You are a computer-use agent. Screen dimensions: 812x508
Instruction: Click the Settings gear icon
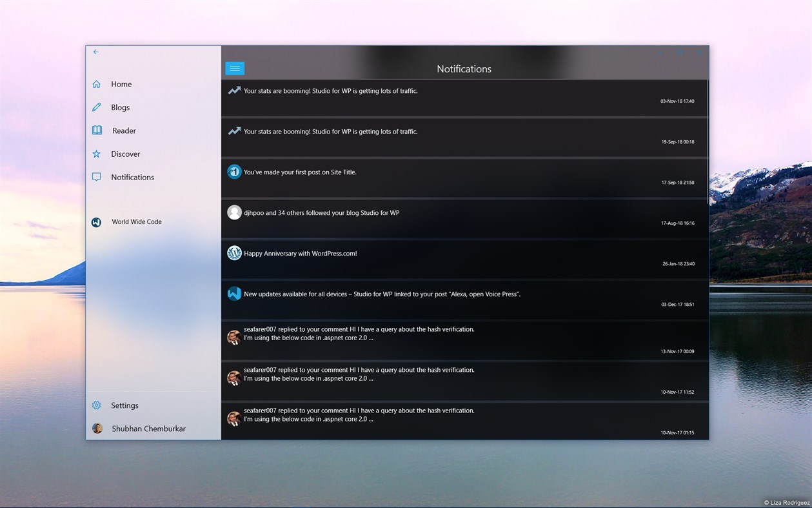[96, 405]
